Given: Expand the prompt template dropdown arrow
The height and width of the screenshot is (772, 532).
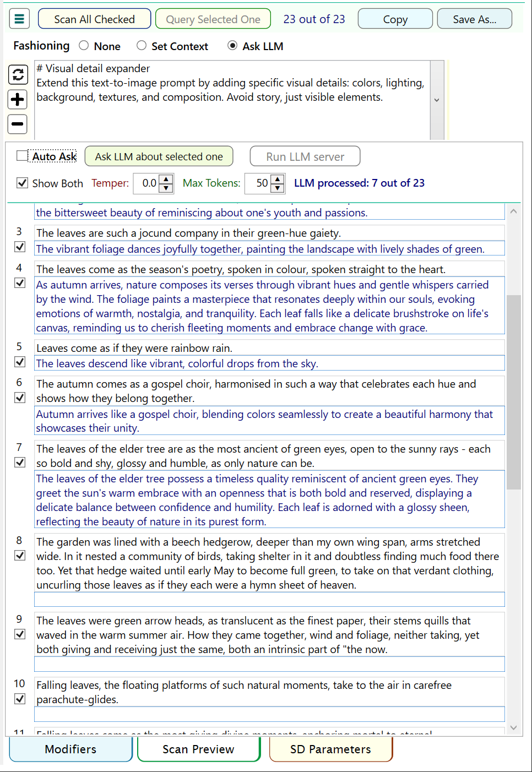Looking at the screenshot, I should point(437,100).
